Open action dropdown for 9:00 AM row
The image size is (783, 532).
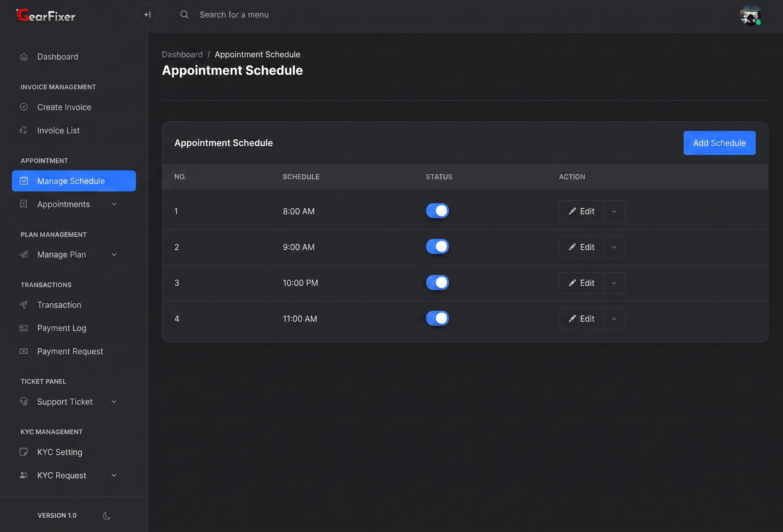pos(614,247)
